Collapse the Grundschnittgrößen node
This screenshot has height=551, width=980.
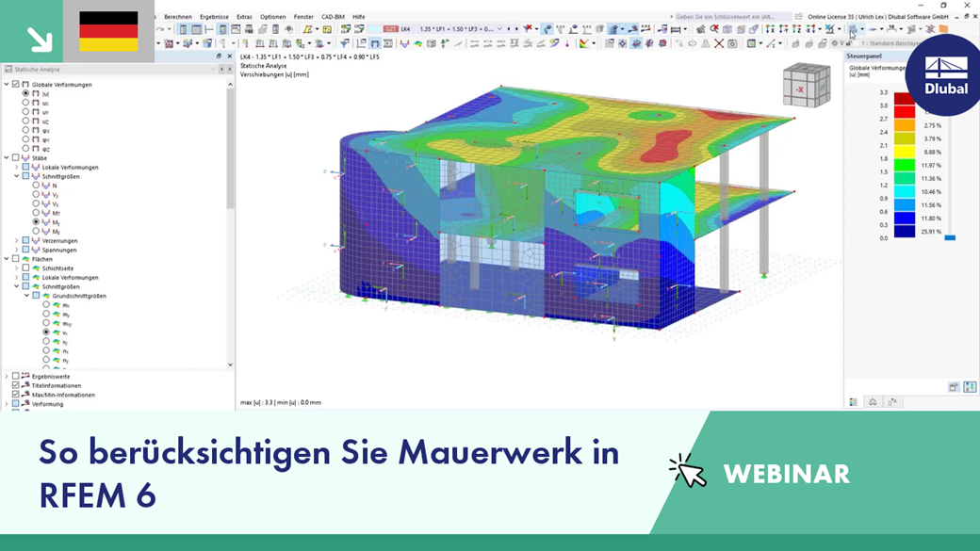pos(27,296)
